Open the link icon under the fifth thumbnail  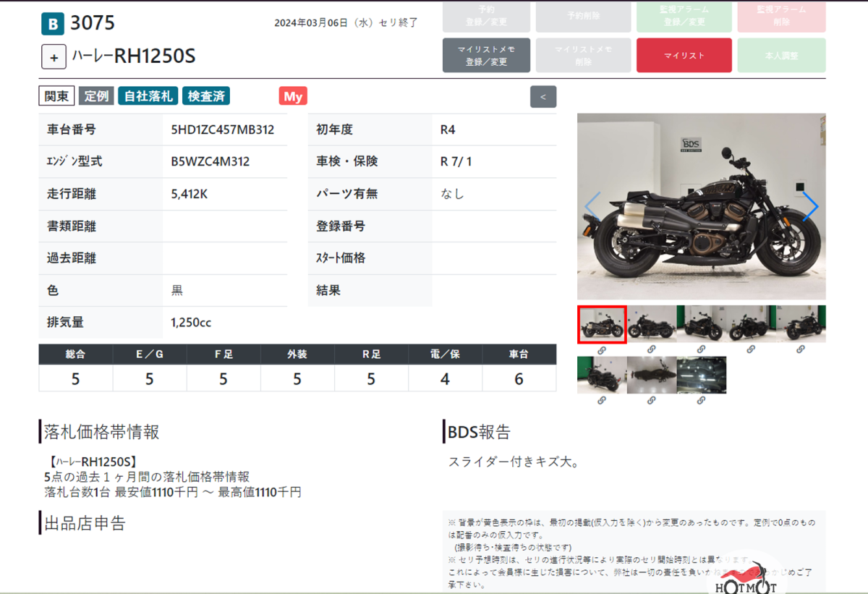click(801, 349)
